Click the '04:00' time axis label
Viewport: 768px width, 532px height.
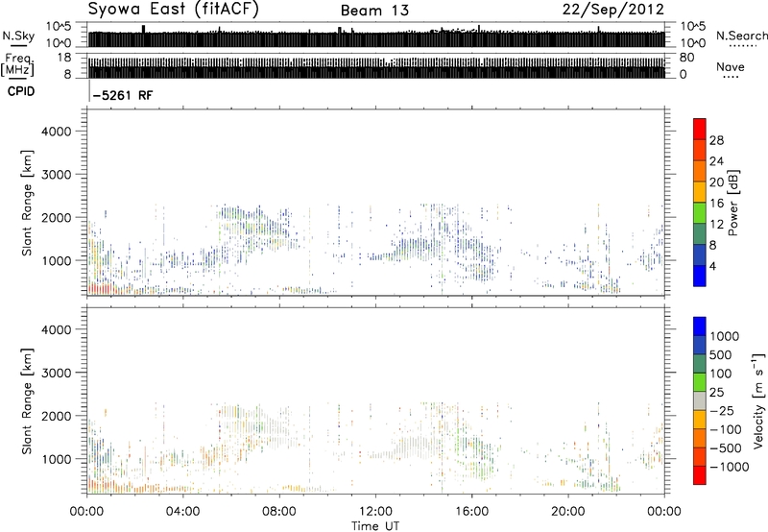tap(183, 512)
